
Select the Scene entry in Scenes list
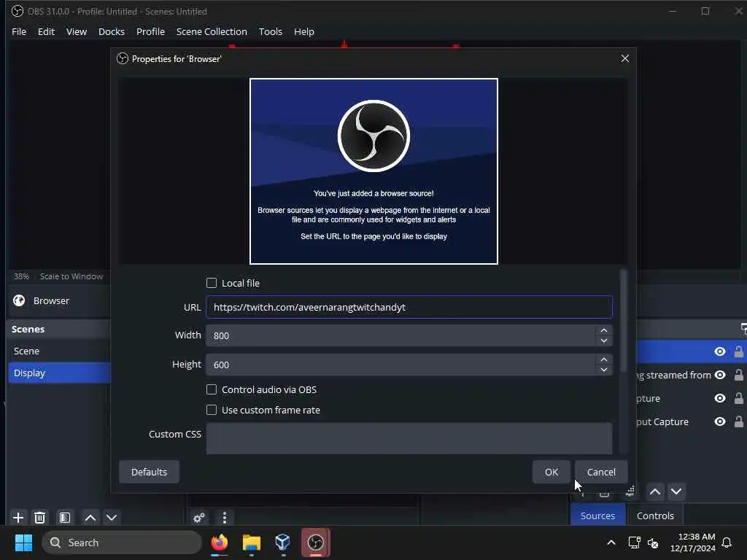pos(60,351)
